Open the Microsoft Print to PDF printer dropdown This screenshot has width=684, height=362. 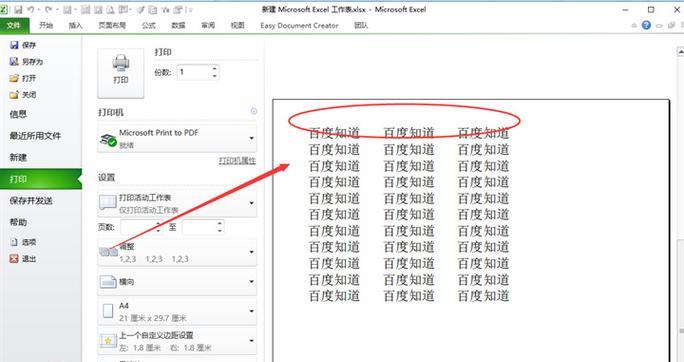point(177,138)
